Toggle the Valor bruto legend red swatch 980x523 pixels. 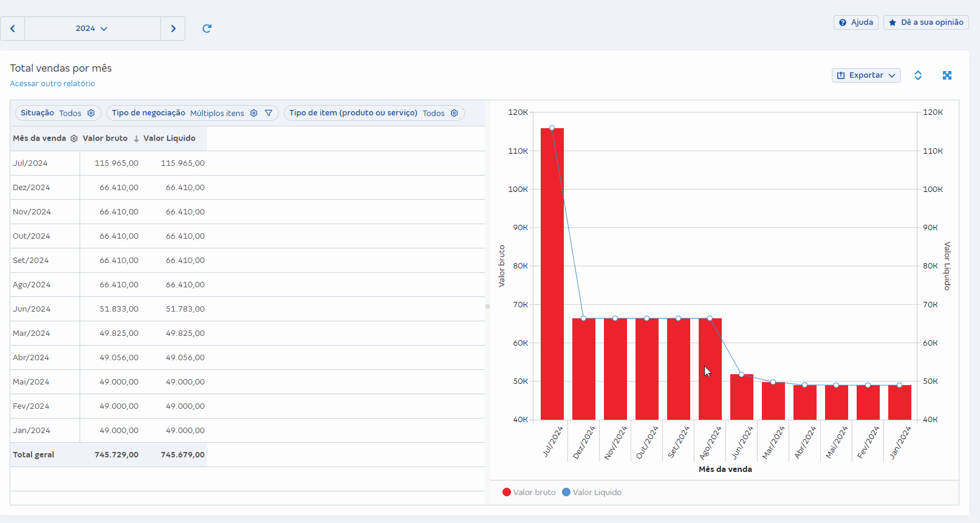pos(507,493)
